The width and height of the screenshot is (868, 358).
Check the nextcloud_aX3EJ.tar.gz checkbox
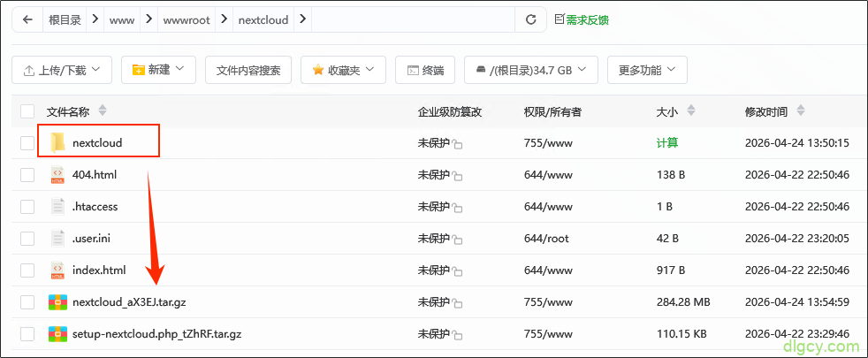click(27, 302)
